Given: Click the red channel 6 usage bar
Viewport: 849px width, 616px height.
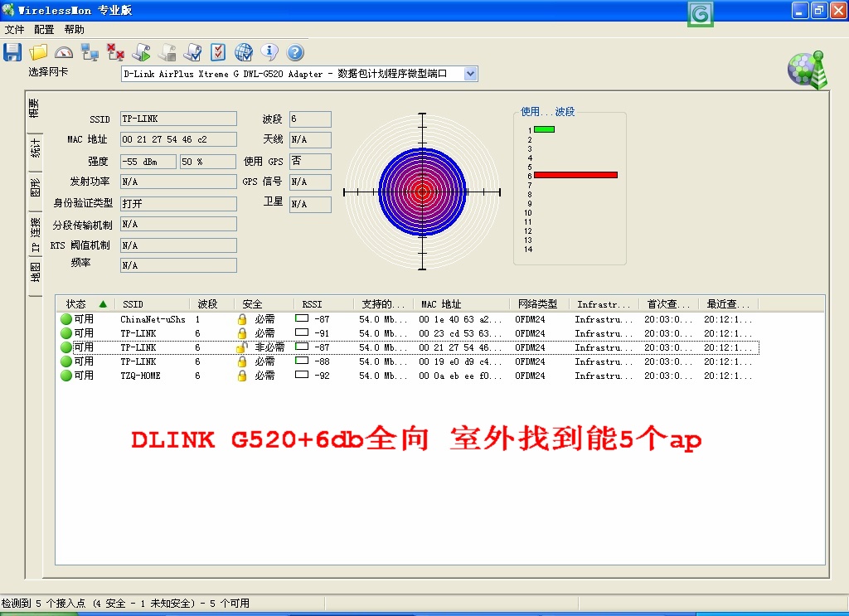Looking at the screenshot, I should tap(575, 175).
